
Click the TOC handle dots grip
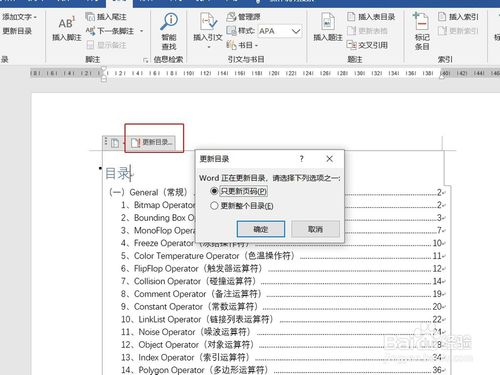click(106, 142)
